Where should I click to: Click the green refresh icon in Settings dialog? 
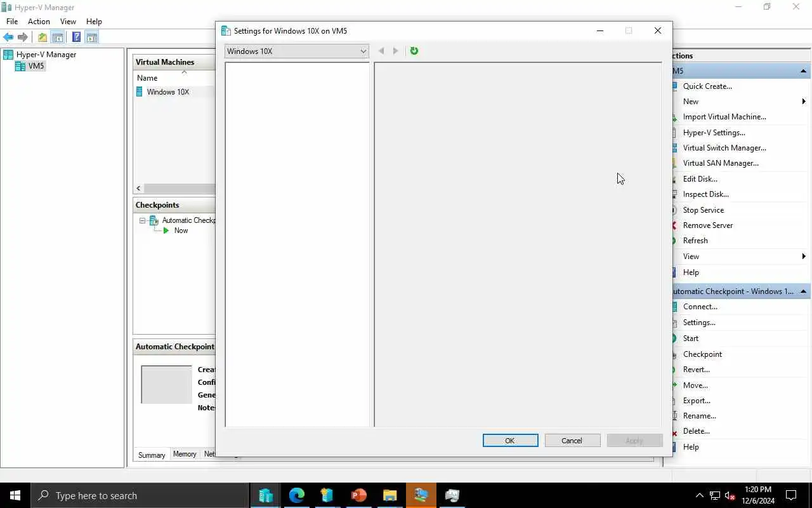414,51
